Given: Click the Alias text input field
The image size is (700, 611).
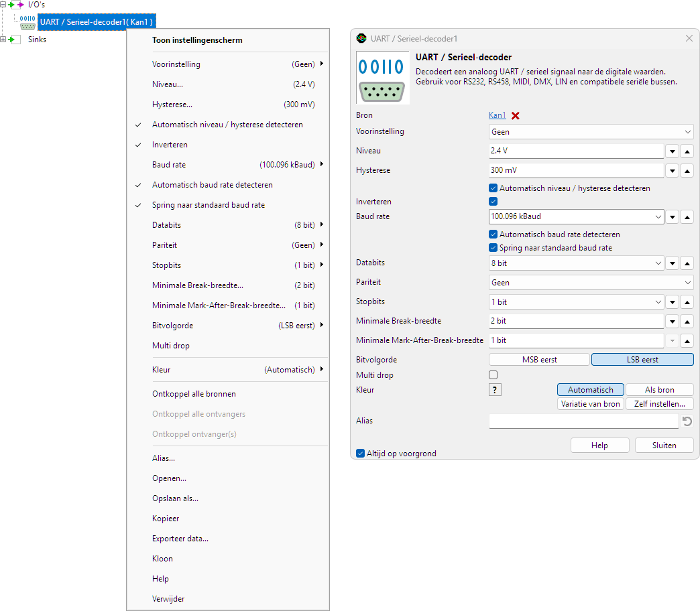Looking at the screenshot, I should coord(584,421).
